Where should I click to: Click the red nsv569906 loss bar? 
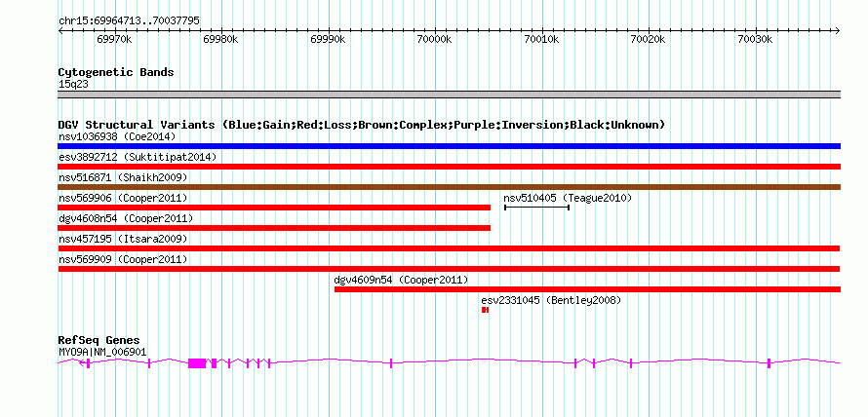274,208
